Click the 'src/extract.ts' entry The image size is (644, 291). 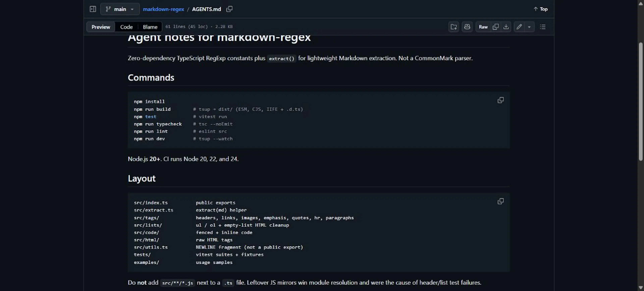(153, 210)
